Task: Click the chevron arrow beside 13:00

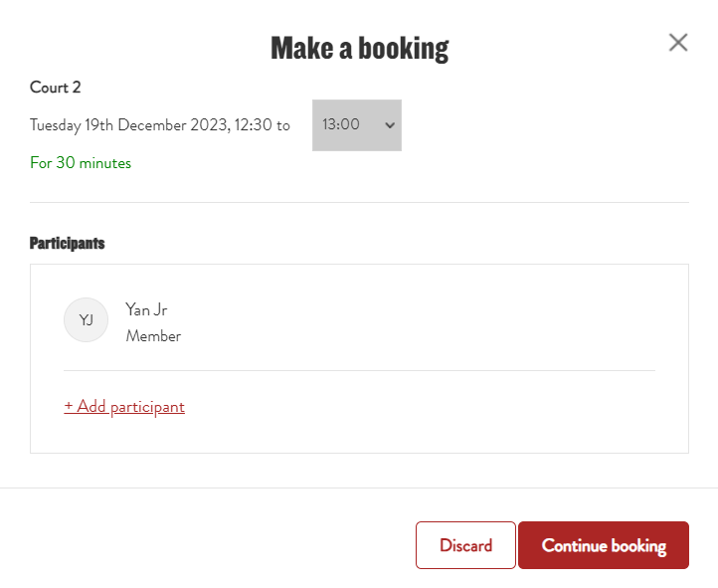Action: click(x=390, y=125)
